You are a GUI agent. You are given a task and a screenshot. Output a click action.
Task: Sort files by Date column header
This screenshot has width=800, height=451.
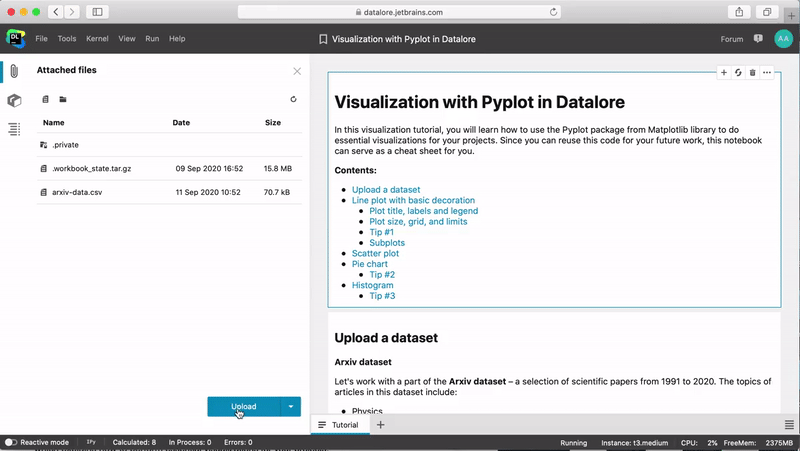point(181,123)
